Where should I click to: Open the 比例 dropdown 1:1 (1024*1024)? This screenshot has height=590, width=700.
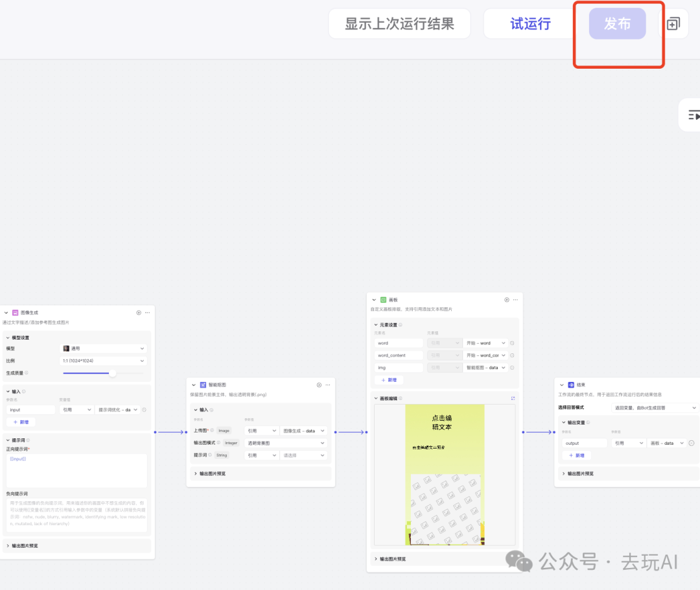point(104,360)
